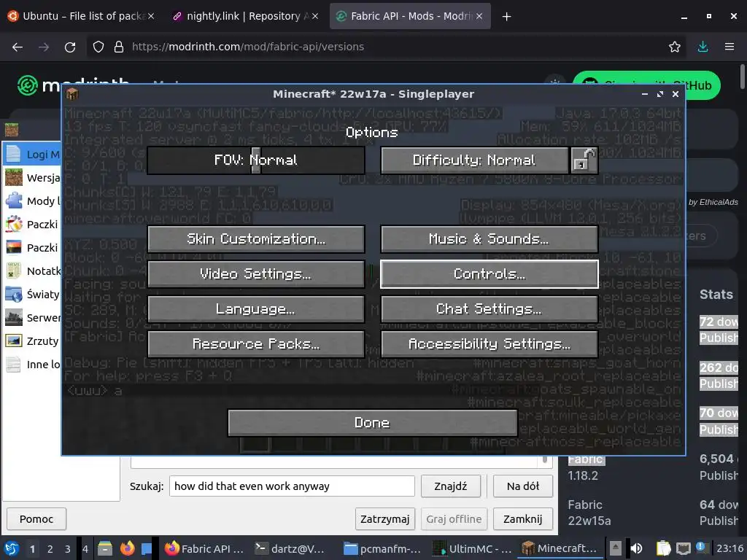Click Zatrzymaj to stop instance
This screenshot has width=747, height=560.
[385, 519]
